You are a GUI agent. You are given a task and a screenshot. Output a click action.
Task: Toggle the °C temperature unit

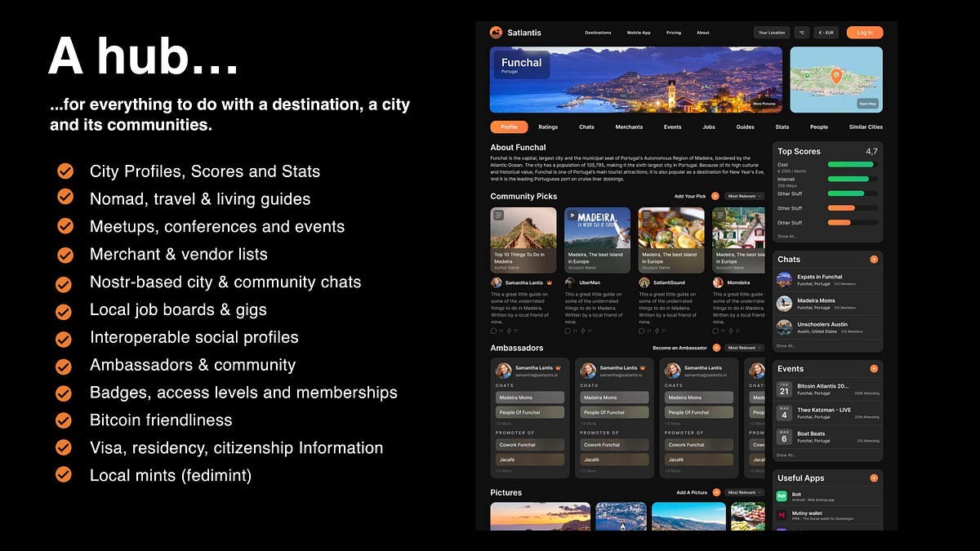click(x=803, y=33)
